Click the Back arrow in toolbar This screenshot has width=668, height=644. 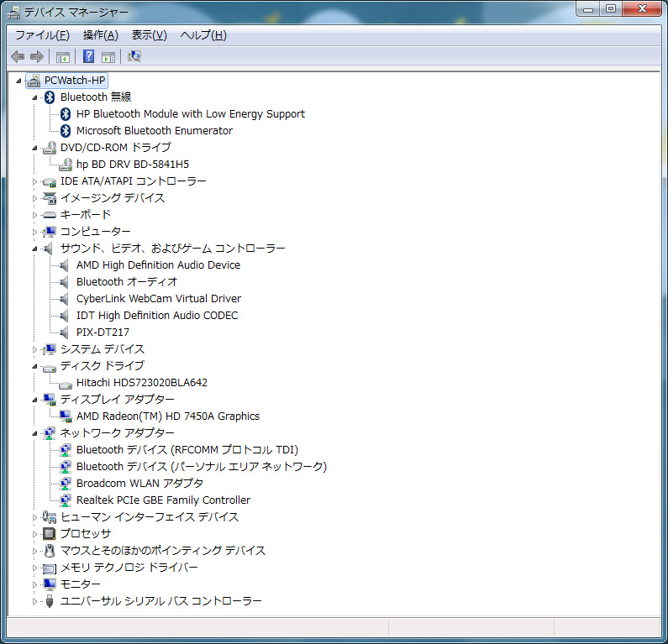point(18,57)
